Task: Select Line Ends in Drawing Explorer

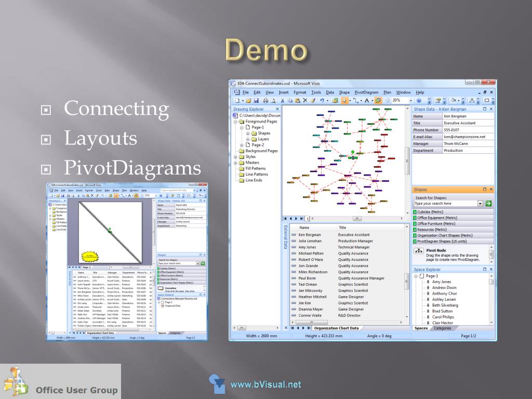Action: pos(254,180)
